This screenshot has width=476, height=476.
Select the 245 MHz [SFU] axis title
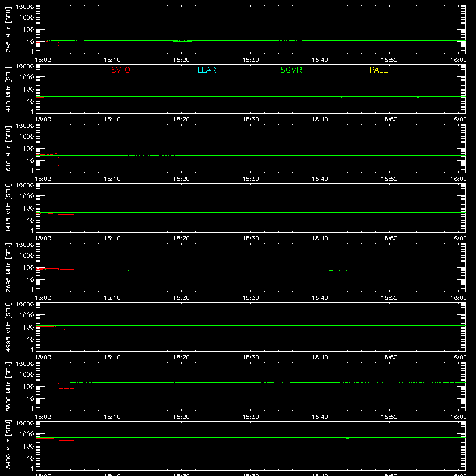[8, 29]
